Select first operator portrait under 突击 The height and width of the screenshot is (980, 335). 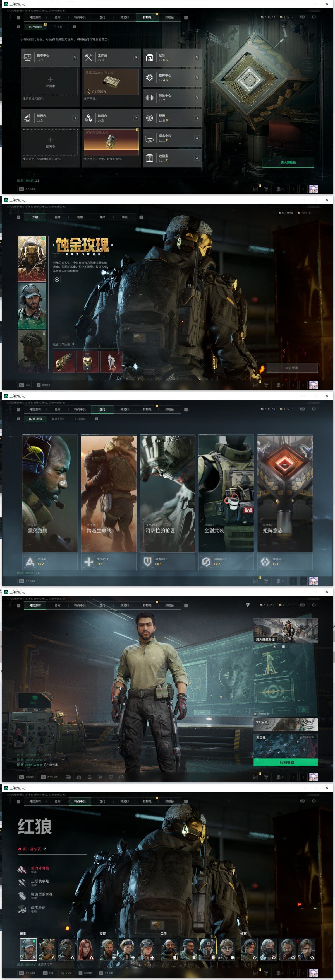(28, 950)
